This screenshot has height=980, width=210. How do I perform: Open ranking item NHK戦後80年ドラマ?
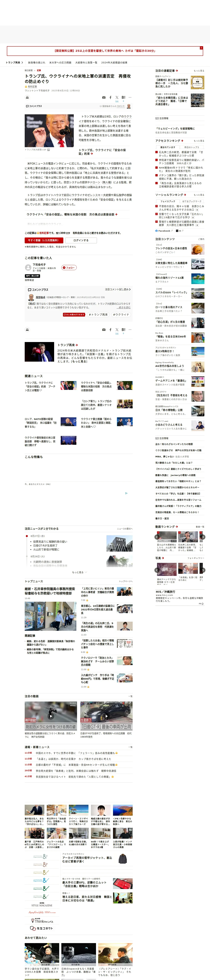click(181, 169)
